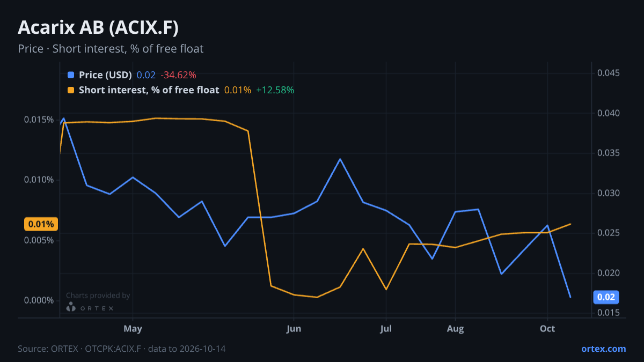The height and width of the screenshot is (362, 644).
Task: Click the chart title 'Acarix AB (ACIX.F)'
Action: [98, 27]
